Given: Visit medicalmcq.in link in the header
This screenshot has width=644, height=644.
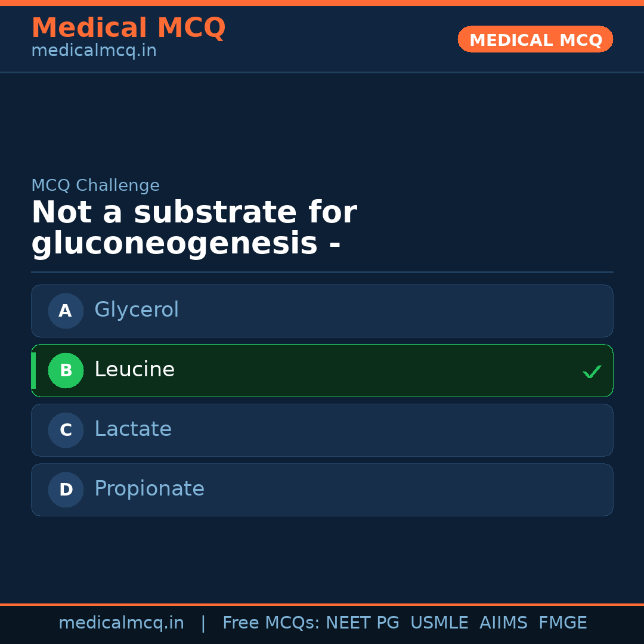Looking at the screenshot, I should click(94, 50).
